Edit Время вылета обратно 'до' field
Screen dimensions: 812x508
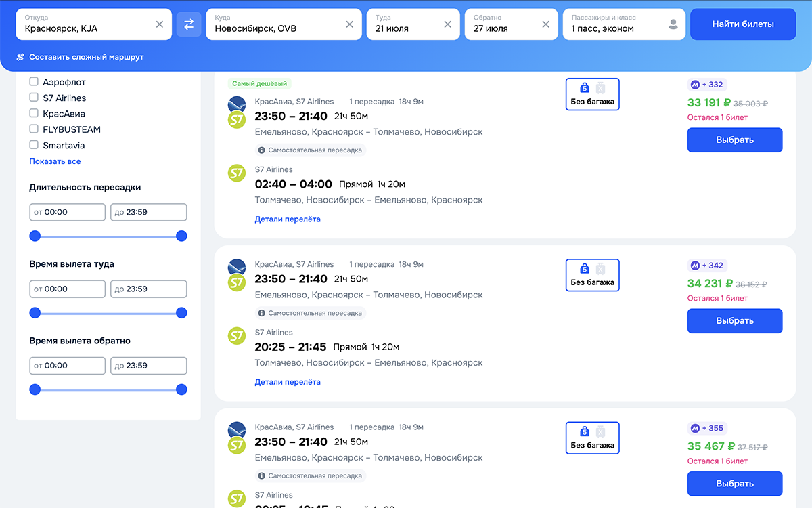149,366
